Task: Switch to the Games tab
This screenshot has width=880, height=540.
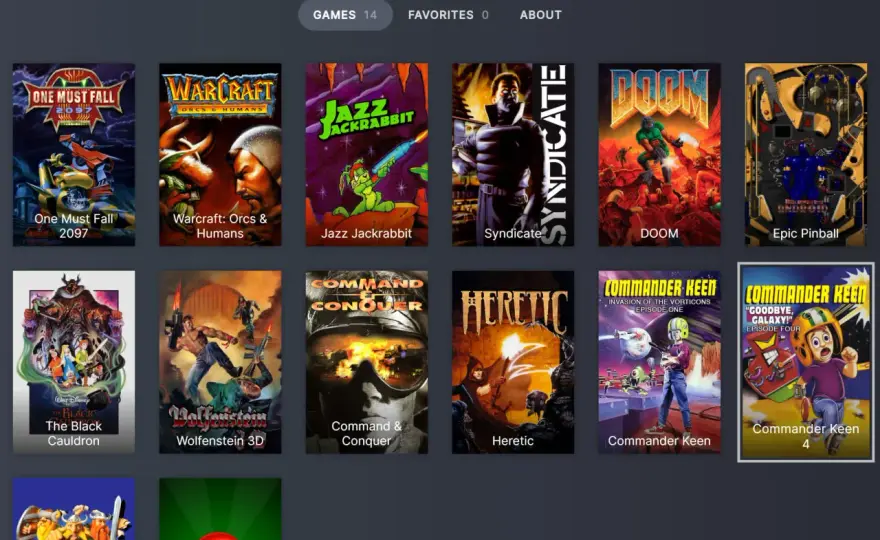Action: [345, 15]
